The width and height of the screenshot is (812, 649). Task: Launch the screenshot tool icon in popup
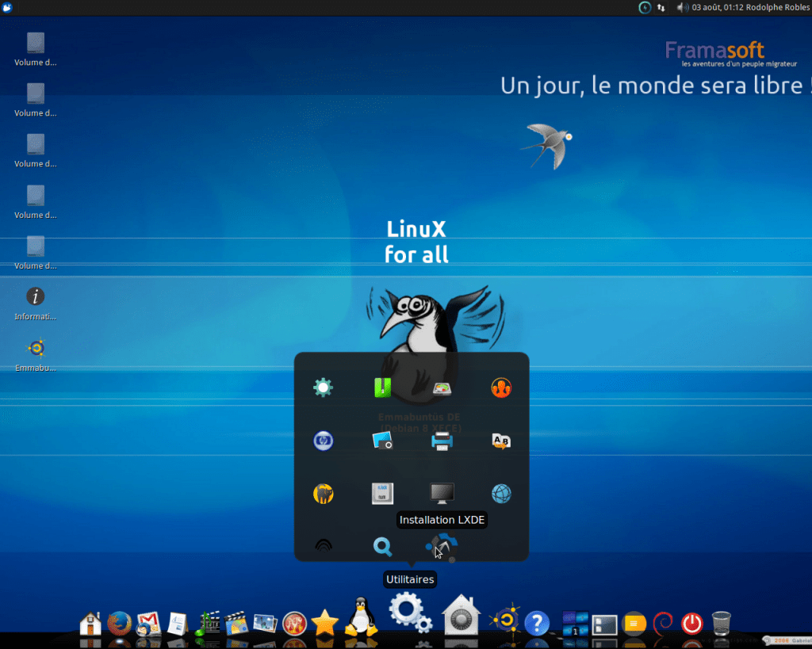pos(383,441)
